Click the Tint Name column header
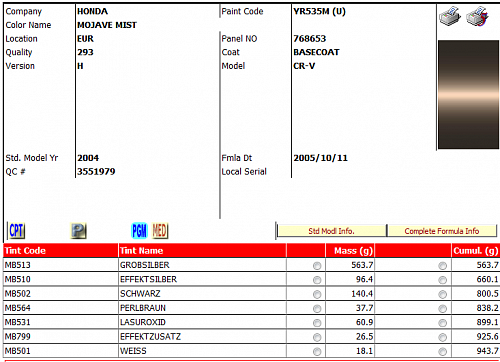500x362 pixels. tap(202, 251)
